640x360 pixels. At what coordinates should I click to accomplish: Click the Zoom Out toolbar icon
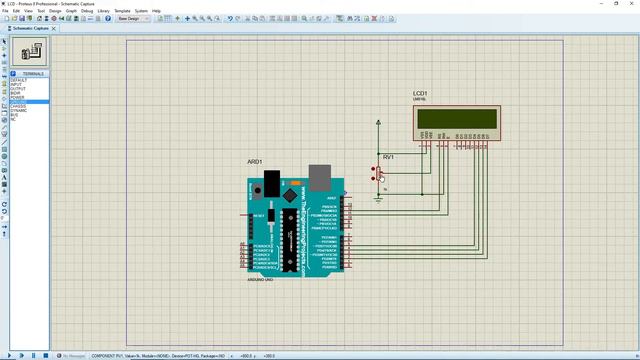click(202, 19)
